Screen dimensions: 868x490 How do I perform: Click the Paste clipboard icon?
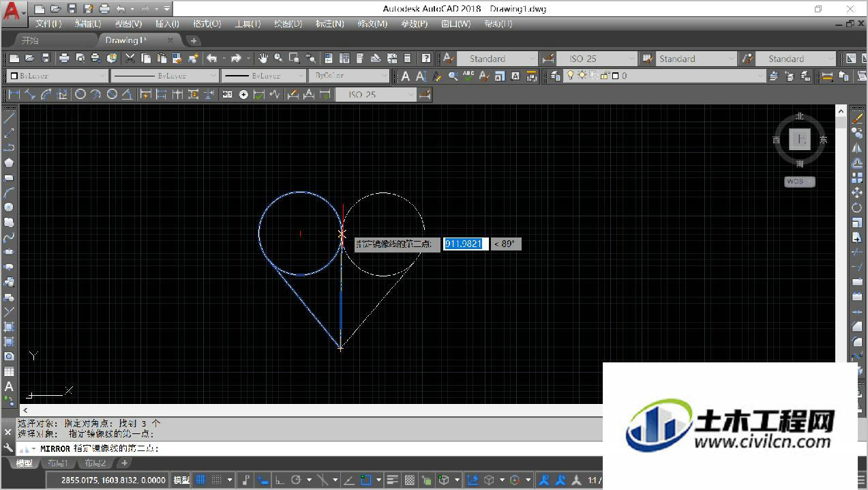click(x=162, y=59)
